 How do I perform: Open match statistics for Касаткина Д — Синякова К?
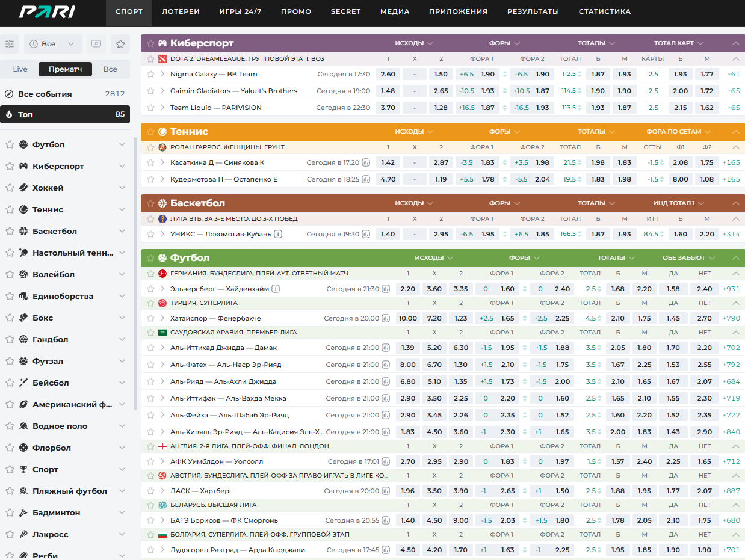[366, 162]
